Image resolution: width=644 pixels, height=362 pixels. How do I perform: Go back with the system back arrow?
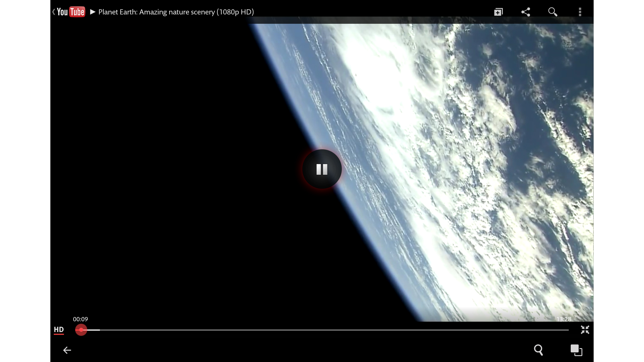67,350
